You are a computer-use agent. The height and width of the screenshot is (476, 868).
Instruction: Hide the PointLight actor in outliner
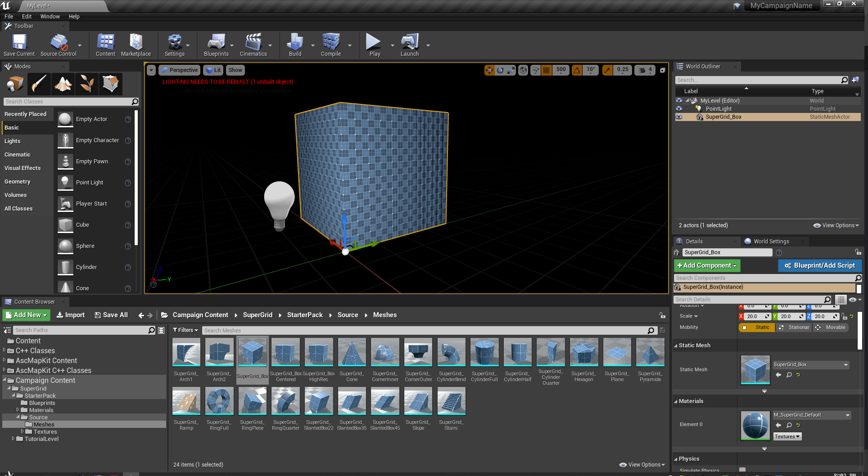click(x=679, y=109)
